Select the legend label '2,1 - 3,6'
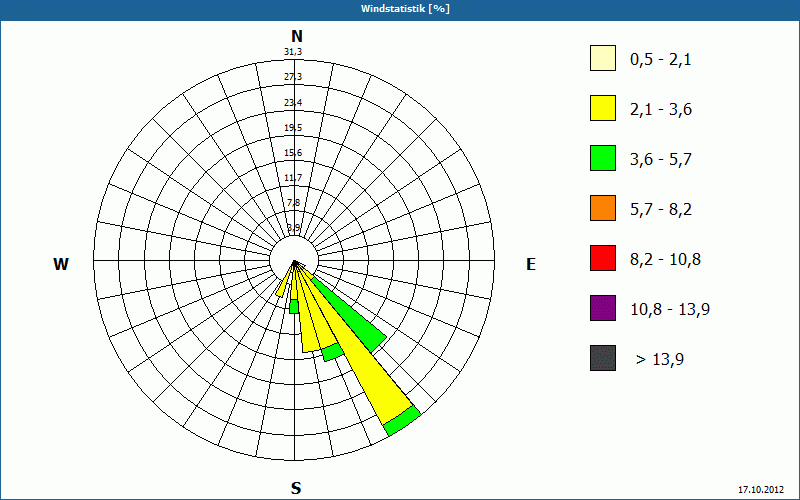This screenshot has height=500, width=800. point(661,110)
